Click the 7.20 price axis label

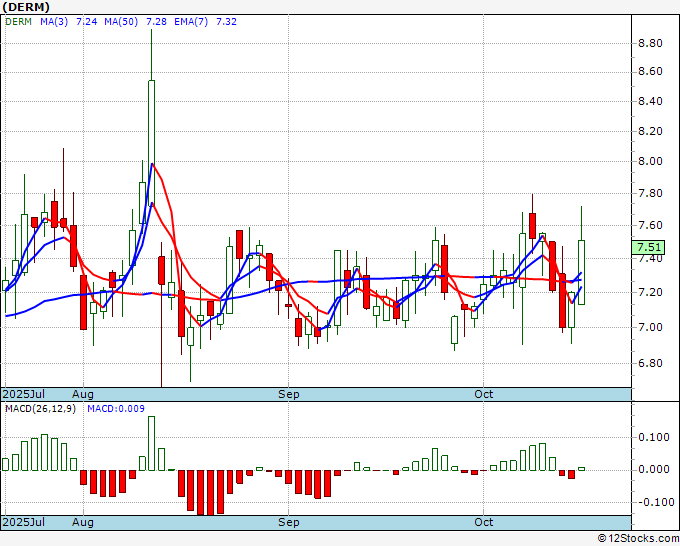650,293
